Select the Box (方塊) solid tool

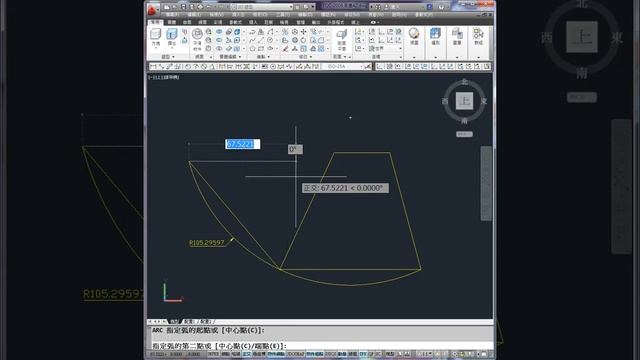[156, 37]
